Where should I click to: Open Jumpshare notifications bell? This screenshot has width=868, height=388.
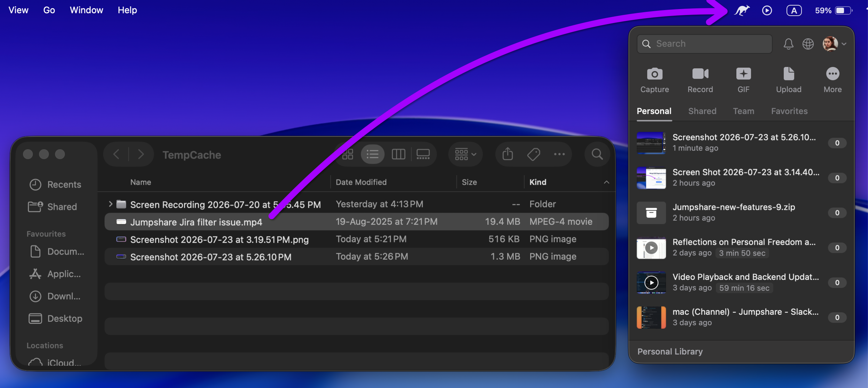(789, 44)
